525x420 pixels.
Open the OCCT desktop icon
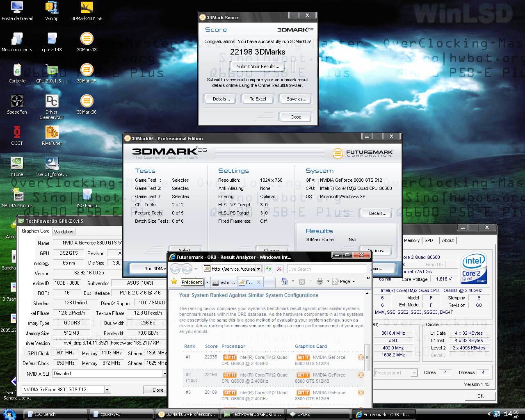click(17, 136)
